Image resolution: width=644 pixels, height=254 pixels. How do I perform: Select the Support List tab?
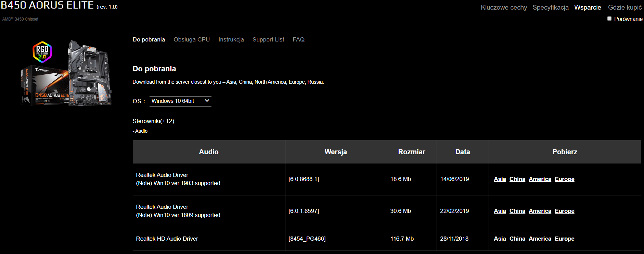268,39
